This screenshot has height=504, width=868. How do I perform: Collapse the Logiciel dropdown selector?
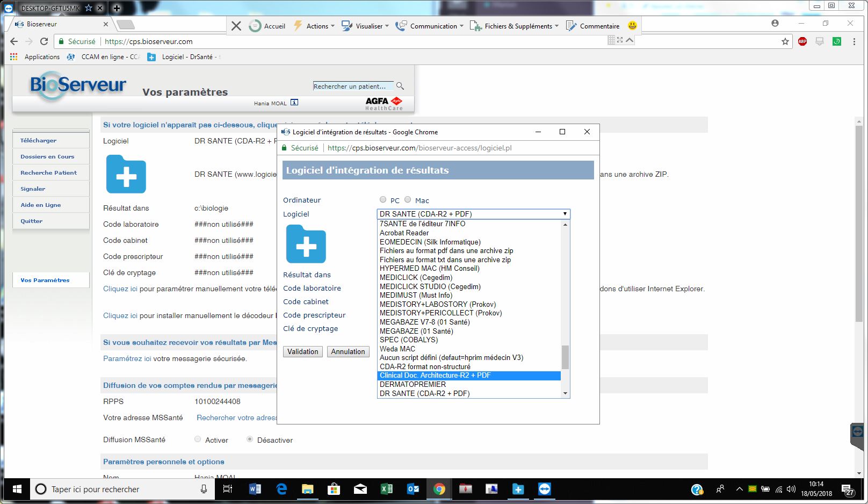coord(565,214)
